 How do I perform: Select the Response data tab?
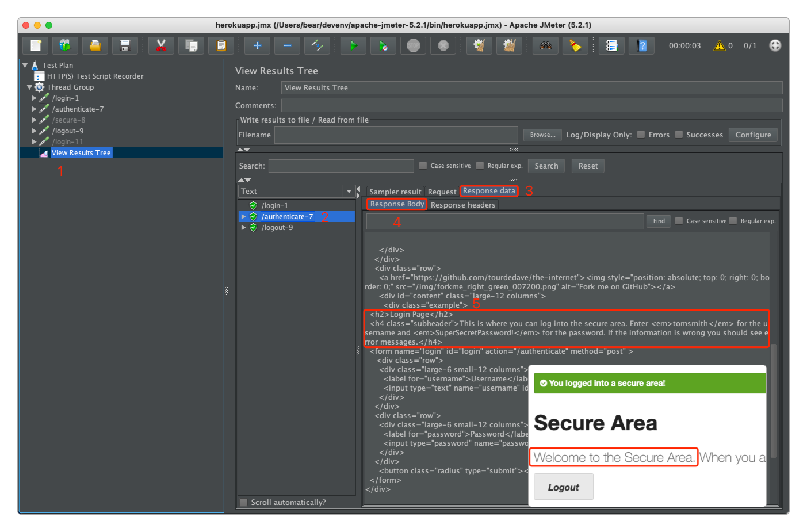coord(489,191)
